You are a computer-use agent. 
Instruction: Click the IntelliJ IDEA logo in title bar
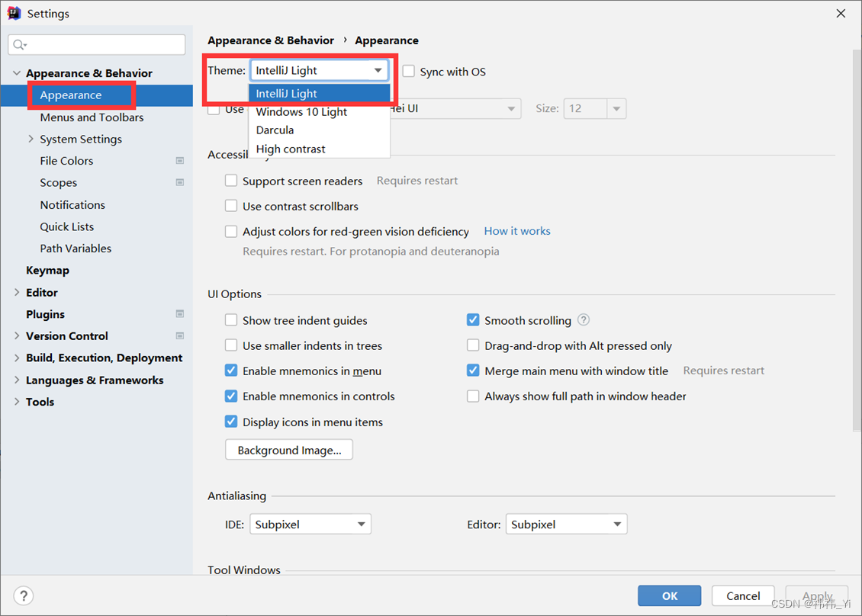point(14,13)
